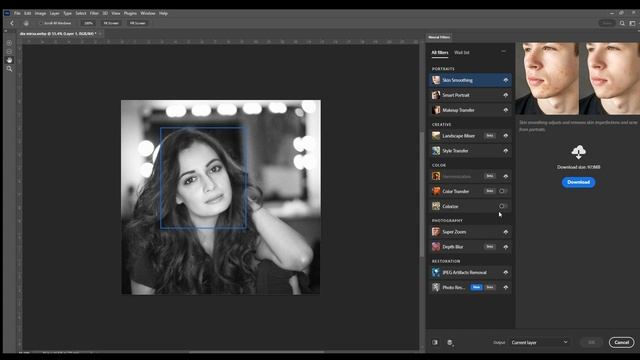Click the Depth Blur cloud download icon
The image size is (640, 360).
coord(506,247)
